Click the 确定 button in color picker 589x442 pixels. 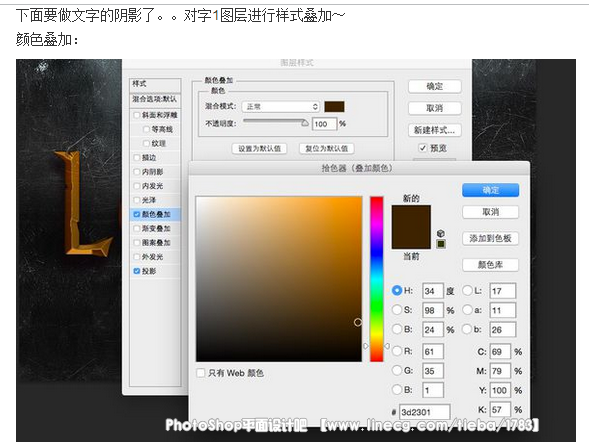point(490,190)
